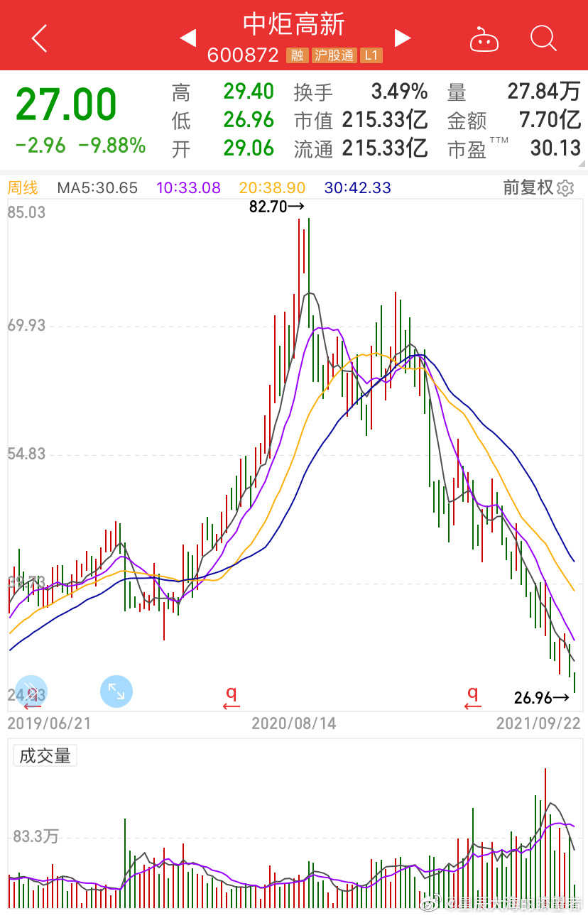The image size is (588, 918).
Task: Tap the current price 27.00
Action: (x=66, y=105)
